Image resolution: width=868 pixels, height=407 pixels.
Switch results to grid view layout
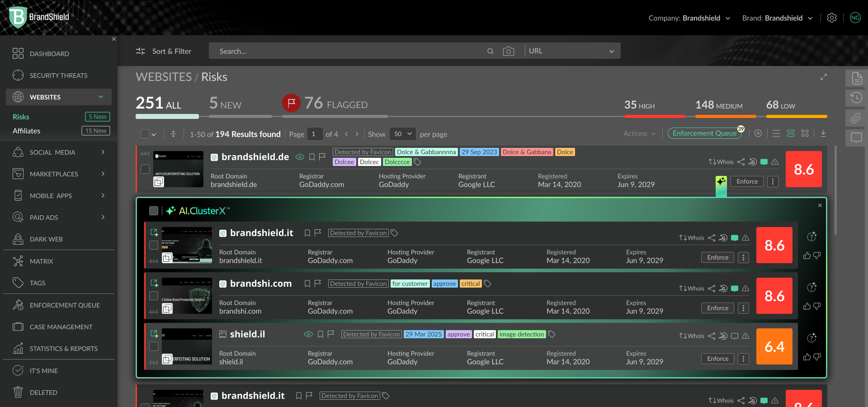[805, 133]
